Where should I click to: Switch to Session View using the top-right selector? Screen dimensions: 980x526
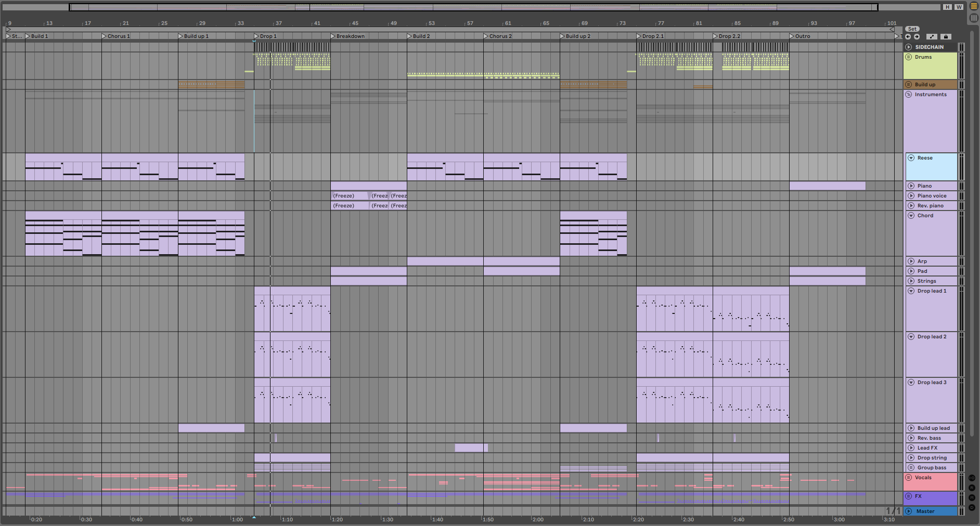(974, 18)
